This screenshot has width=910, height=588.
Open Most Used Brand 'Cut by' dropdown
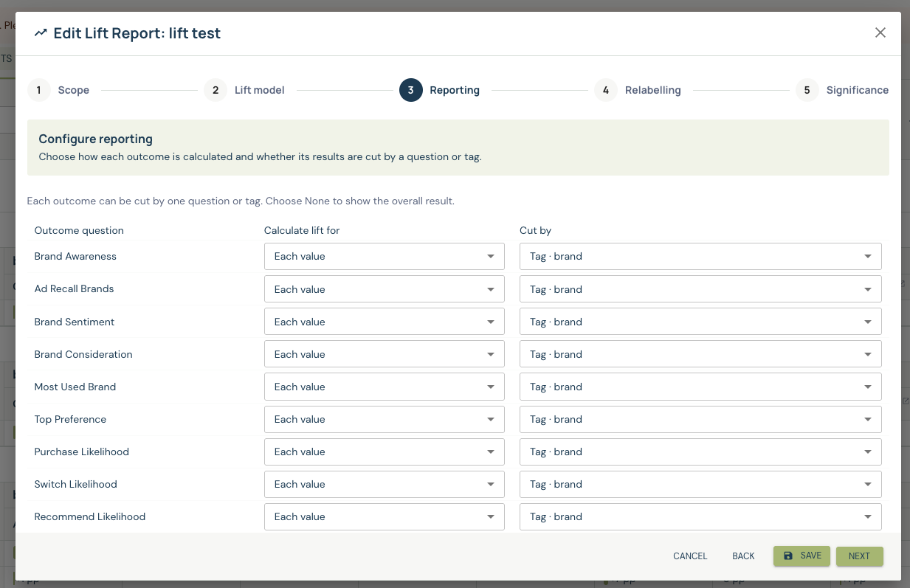pos(700,387)
